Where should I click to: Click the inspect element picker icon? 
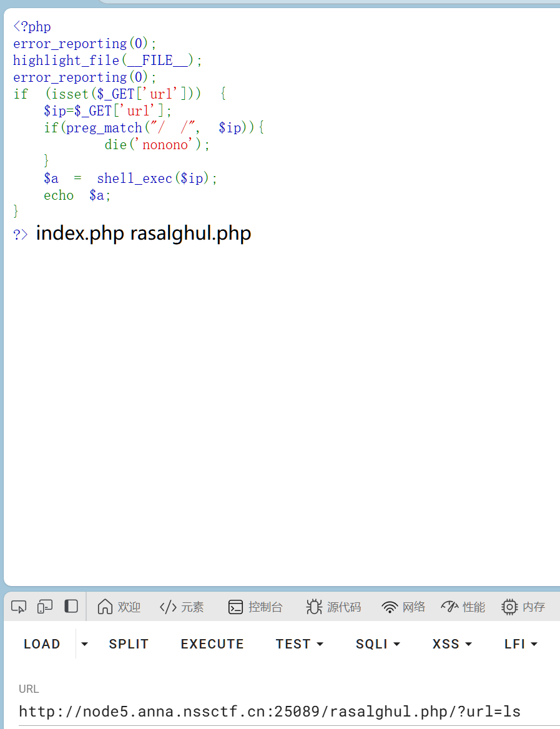[19, 607]
